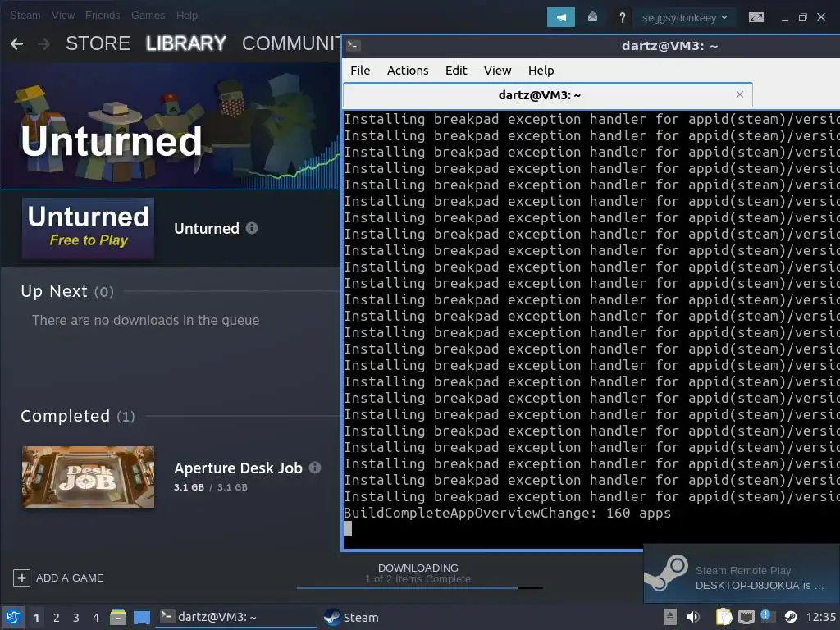Image resolution: width=840 pixels, height=630 pixels.
Task: Show info for Unturned download
Action: point(252,228)
